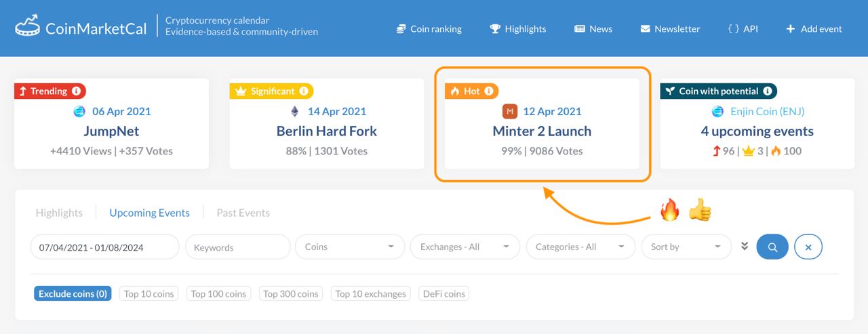Select the Upcoming Events tab
This screenshot has height=334, width=868.
(150, 213)
